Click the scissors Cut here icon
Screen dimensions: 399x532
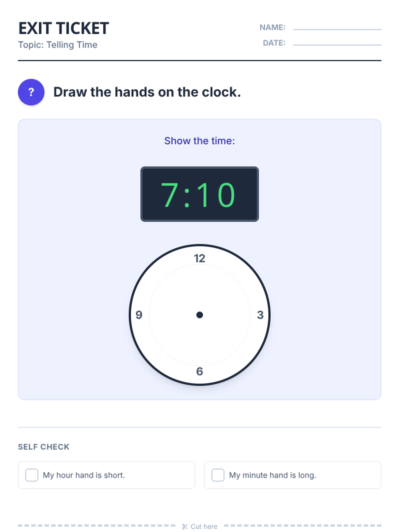coord(185,526)
